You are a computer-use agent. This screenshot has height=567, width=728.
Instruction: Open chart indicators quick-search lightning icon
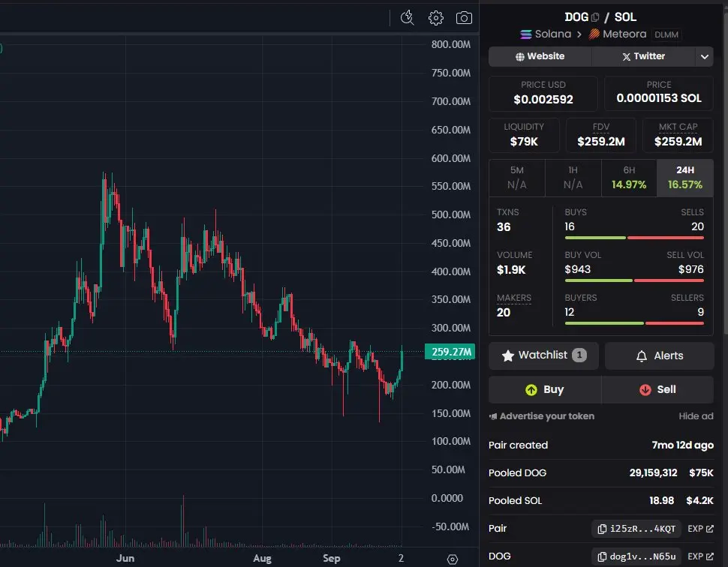click(408, 18)
